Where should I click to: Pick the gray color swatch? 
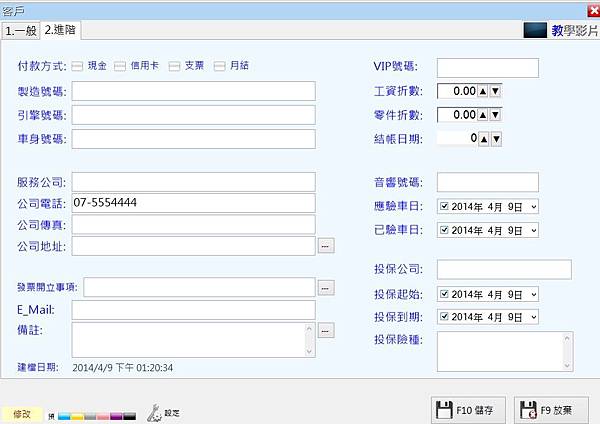[x=90, y=416]
